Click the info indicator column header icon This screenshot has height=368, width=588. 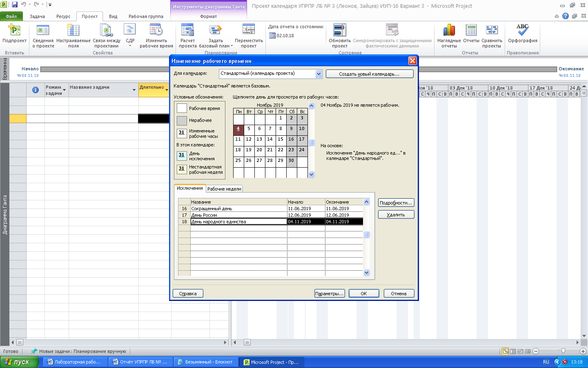(36, 90)
